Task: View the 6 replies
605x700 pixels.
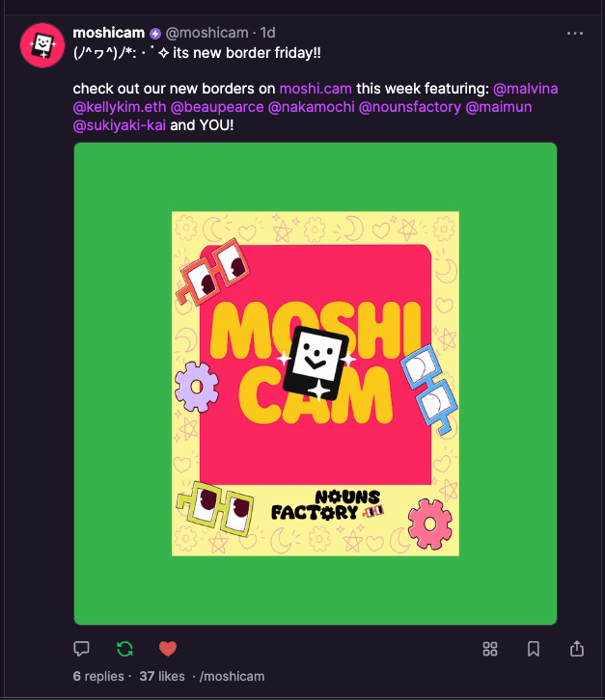Action: click(x=98, y=676)
